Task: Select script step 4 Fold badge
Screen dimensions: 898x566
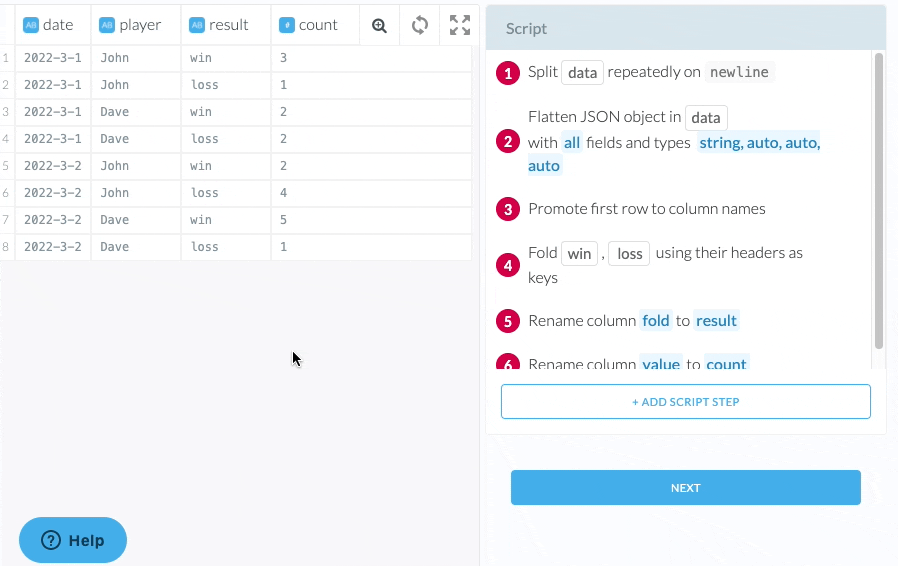Action: pos(508,266)
